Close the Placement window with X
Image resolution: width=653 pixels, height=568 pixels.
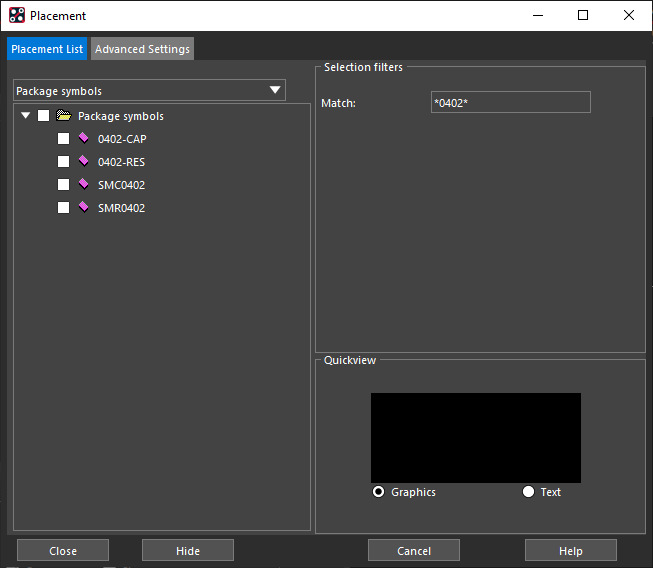coord(629,15)
